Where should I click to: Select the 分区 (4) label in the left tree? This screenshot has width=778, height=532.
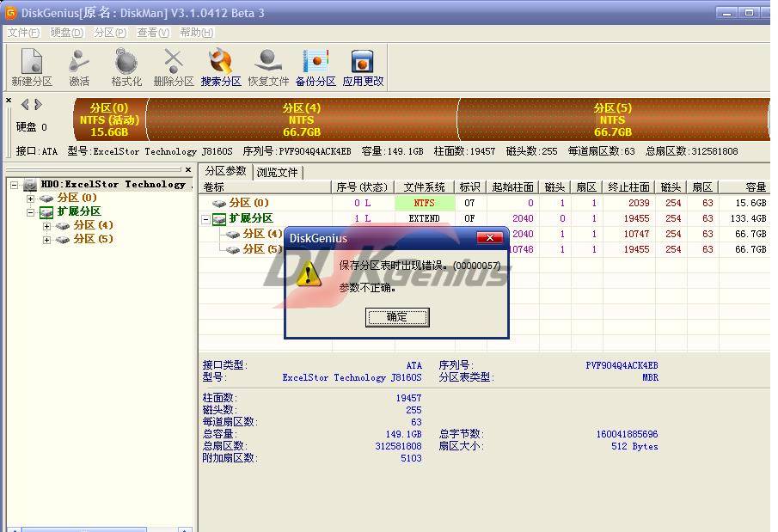(x=94, y=226)
